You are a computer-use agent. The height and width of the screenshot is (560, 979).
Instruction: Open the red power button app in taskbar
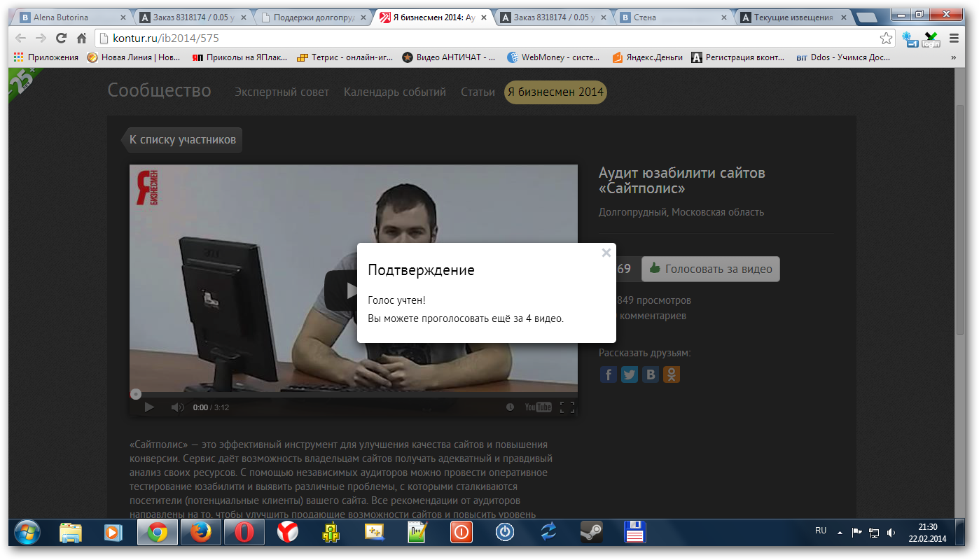461,533
